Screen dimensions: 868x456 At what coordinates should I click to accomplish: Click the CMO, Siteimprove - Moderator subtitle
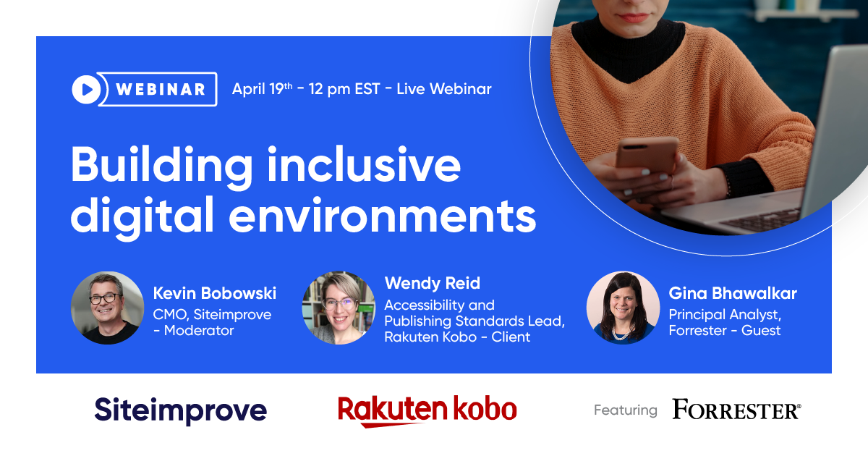click(212, 321)
